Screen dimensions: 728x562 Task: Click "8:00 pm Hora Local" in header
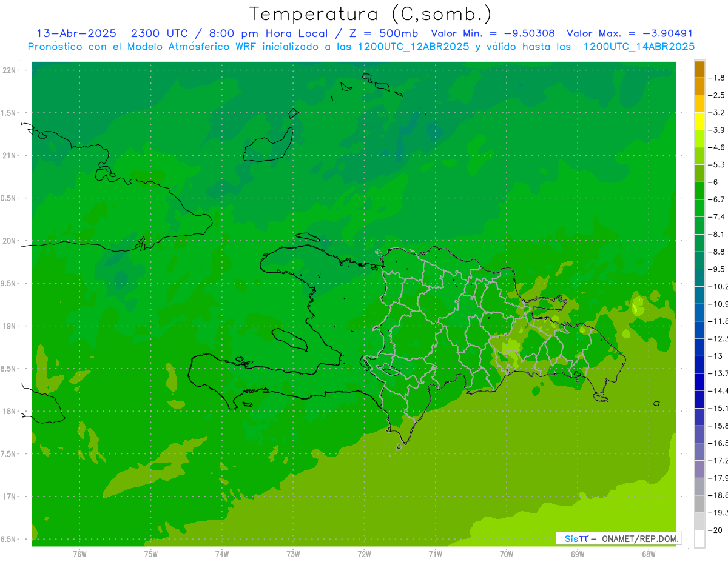point(268,34)
